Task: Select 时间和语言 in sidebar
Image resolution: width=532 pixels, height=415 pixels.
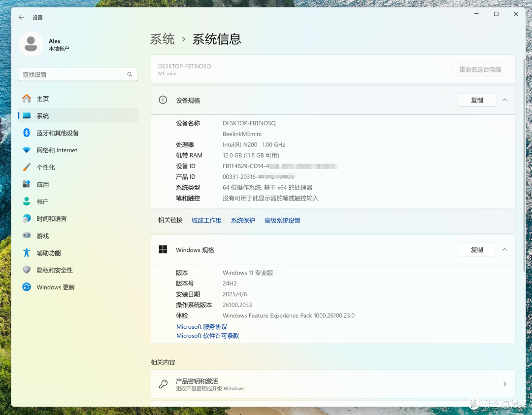Action: [x=78, y=218]
